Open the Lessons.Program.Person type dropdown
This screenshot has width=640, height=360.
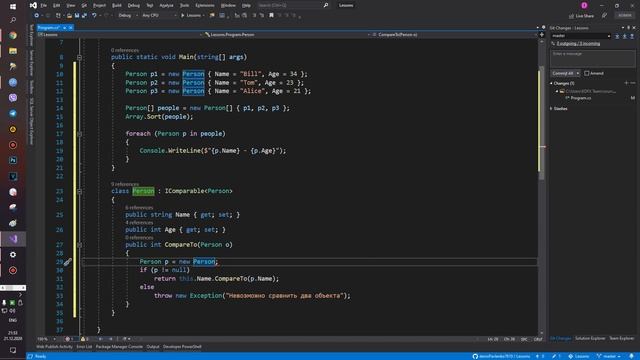(x=287, y=35)
